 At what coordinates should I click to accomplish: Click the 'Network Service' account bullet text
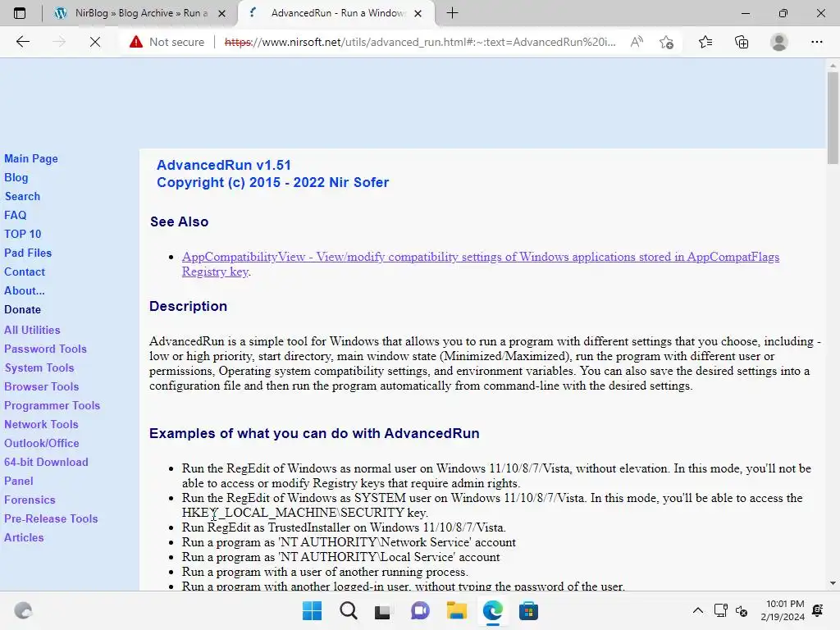point(349,542)
